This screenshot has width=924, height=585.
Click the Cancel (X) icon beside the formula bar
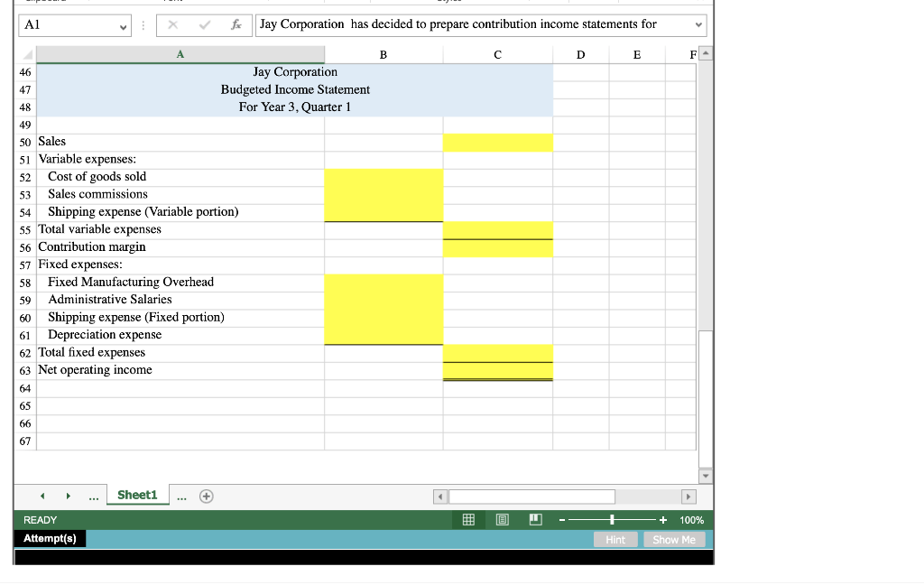(x=173, y=24)
